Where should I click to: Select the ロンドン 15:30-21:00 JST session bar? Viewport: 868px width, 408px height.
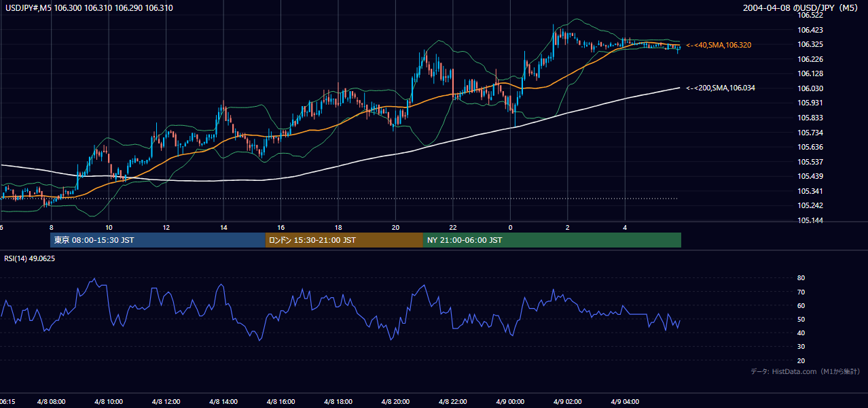344,240
